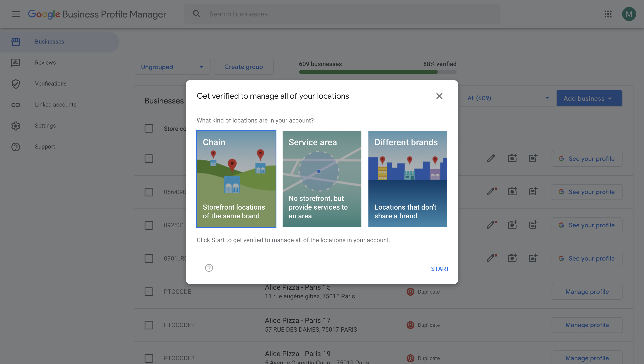644x364 pixels.
Task: Click edit pencil in the 0925317 row
Action: pyautogui.click(x=491, y=225)
